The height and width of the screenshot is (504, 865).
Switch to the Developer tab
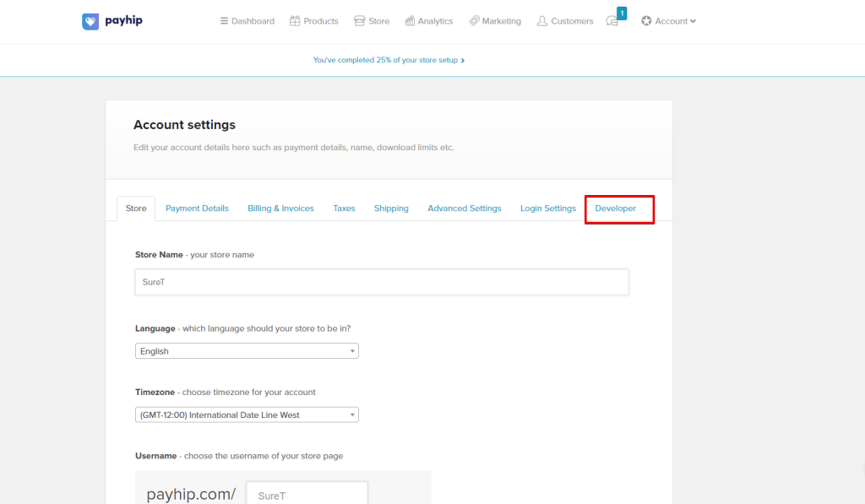(616, 209)
